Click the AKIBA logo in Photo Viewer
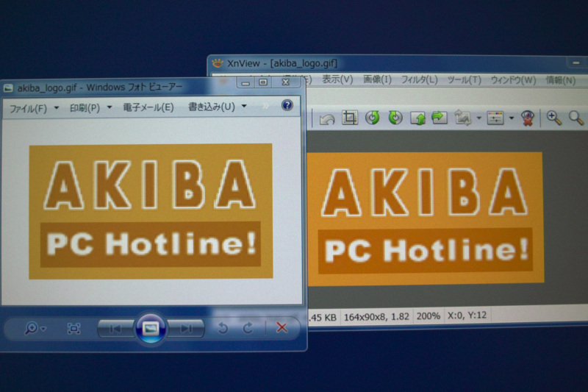 coord(151,212)
